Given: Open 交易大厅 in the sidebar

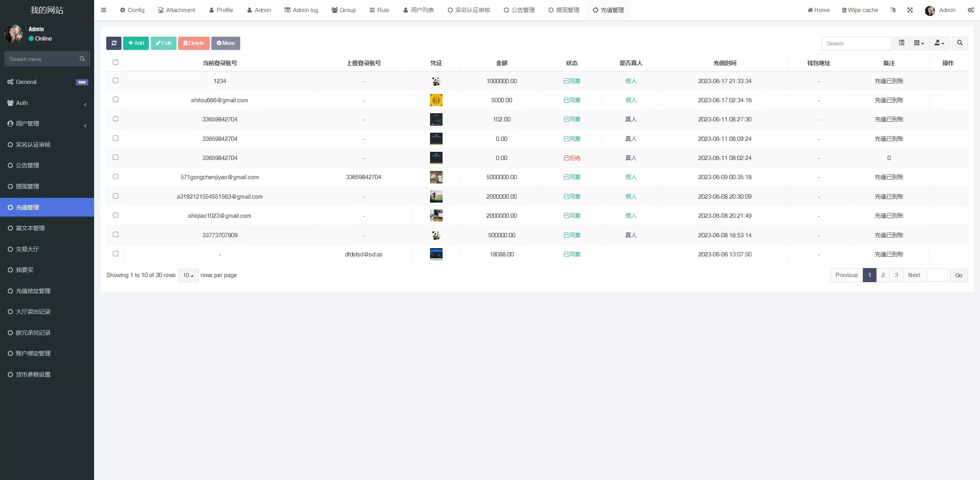Looking at the screenshot, I should point(27,249).
